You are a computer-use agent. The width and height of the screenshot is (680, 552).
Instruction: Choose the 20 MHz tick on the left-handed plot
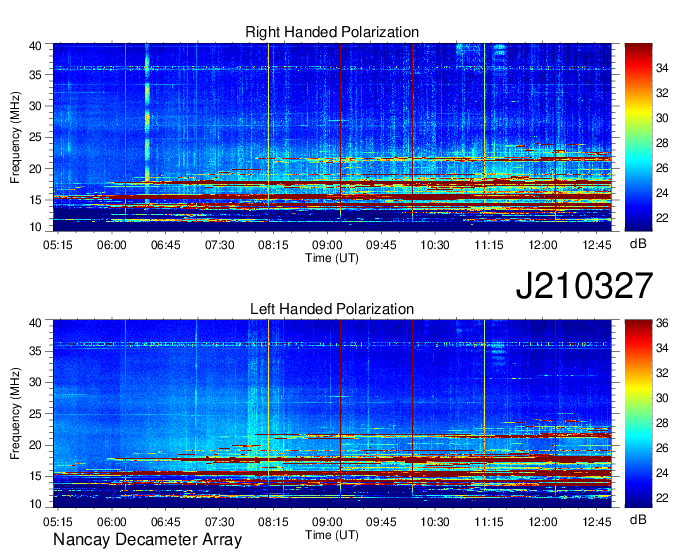coord(36,445)
